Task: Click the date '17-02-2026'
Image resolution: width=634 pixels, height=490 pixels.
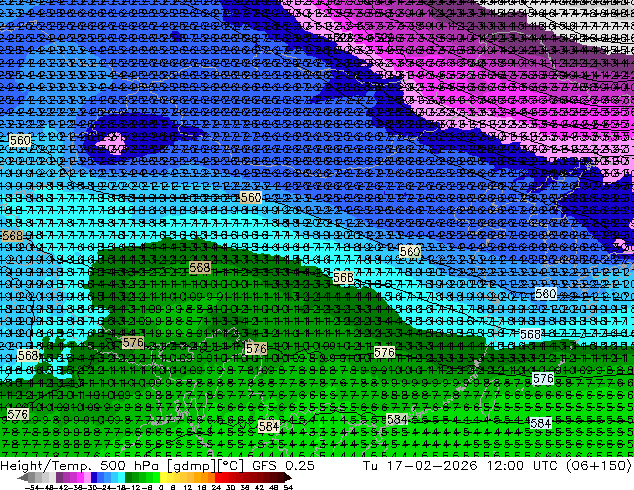Action: [432, 465]
